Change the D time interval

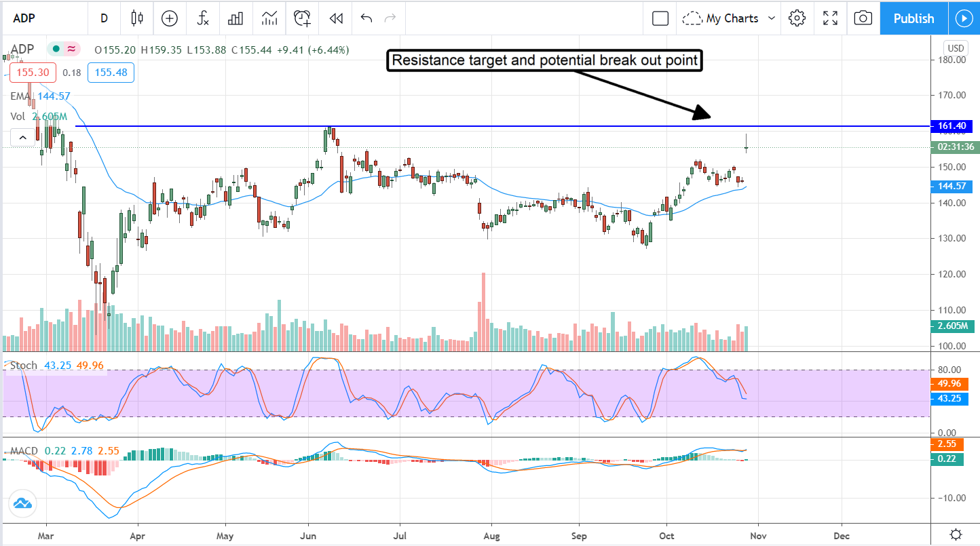tap(104, 18)
